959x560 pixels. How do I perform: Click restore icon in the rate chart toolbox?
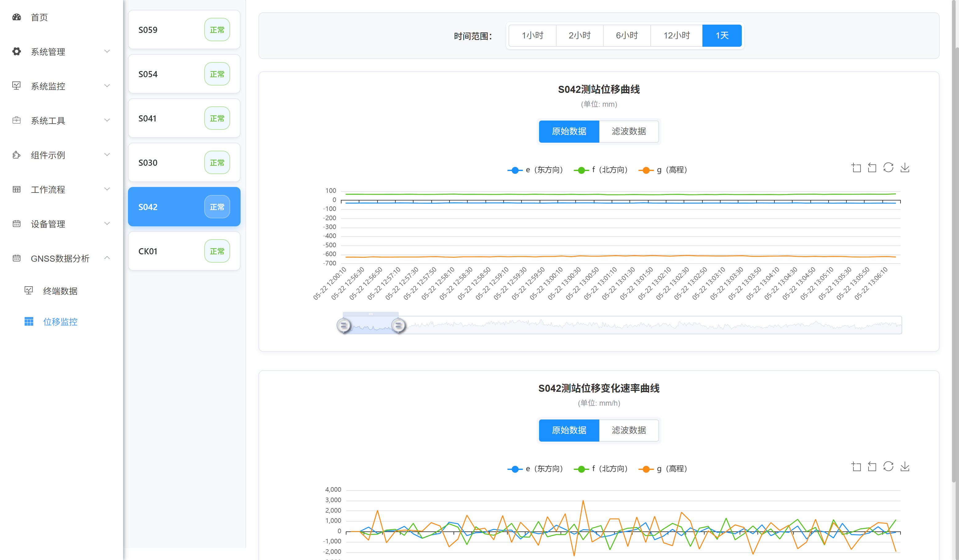click(888, 467)
